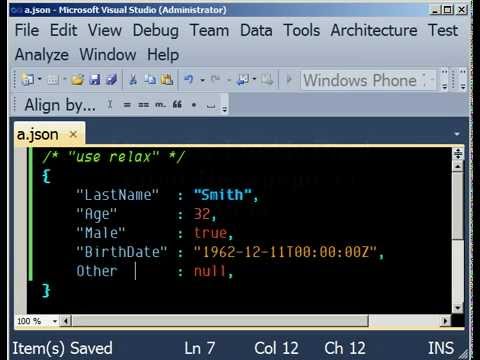Click the Add New Item toolbar icon

click(53, 80)
